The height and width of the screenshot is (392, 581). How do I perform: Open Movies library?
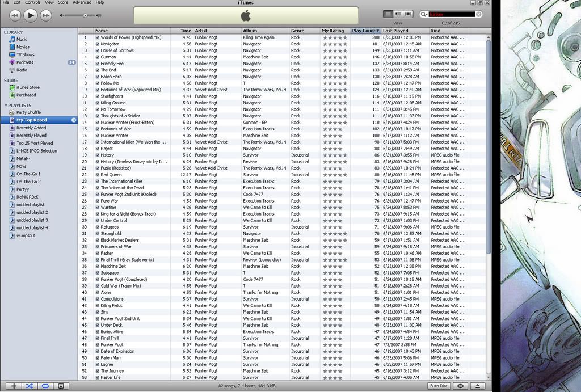(x=23, y=47)
